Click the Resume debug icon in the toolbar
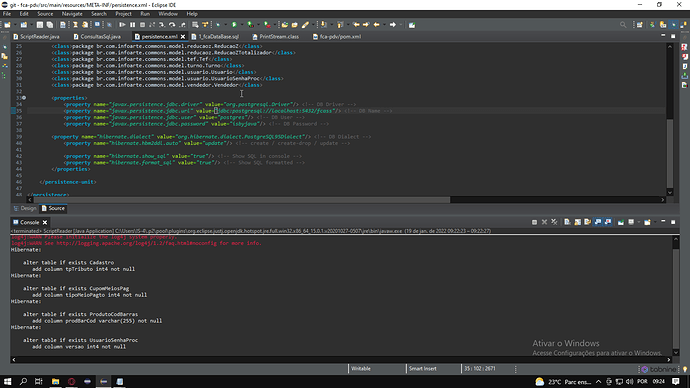Image resolution: width=690 pixels, height=388 pixels. (122, 25)
